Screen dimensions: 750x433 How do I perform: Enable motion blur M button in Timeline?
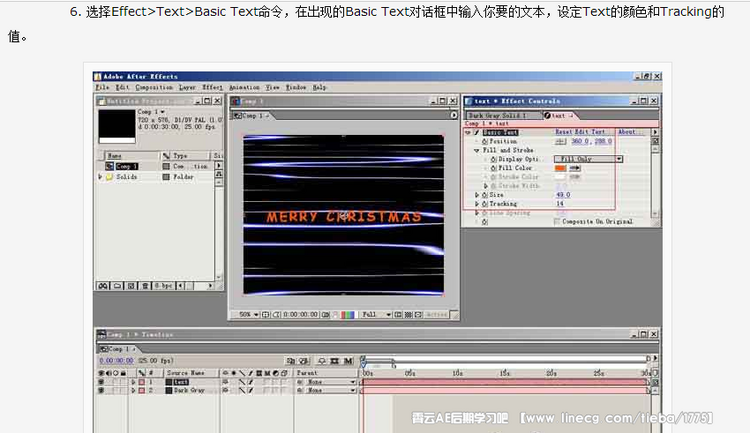point(348,361)
